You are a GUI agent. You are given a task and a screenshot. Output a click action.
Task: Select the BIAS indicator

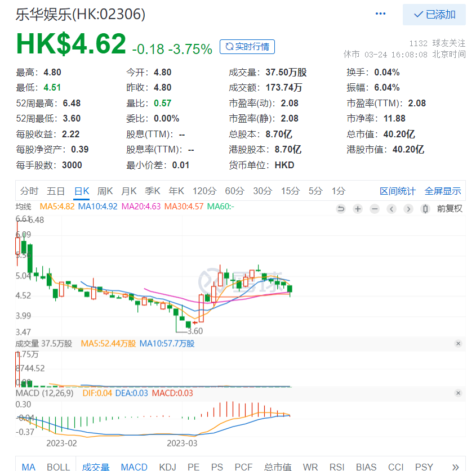tap(366, 466)
